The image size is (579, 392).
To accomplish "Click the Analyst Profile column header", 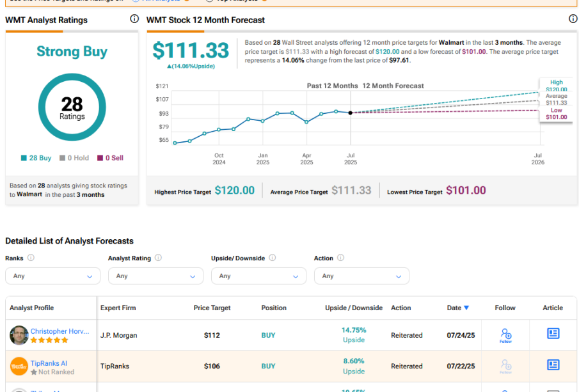I will (32, 308).
